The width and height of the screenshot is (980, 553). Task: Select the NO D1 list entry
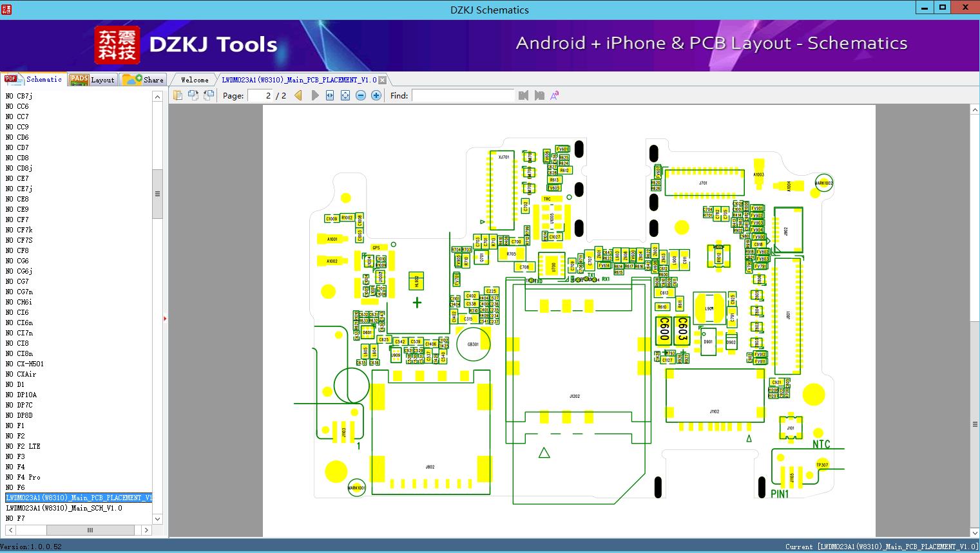tap(15, 384)
